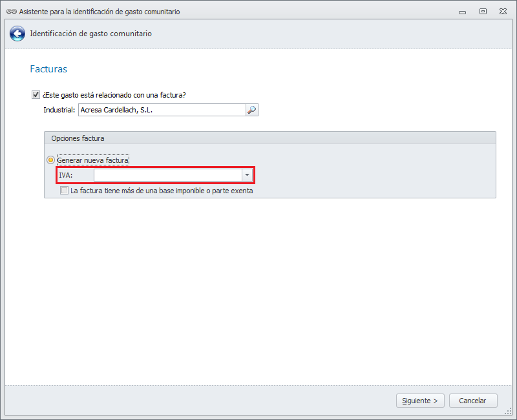The height and width of the screenshot is (420, 517).
Task: Click inside the IVA combo box field
Action: pos(167,175)
